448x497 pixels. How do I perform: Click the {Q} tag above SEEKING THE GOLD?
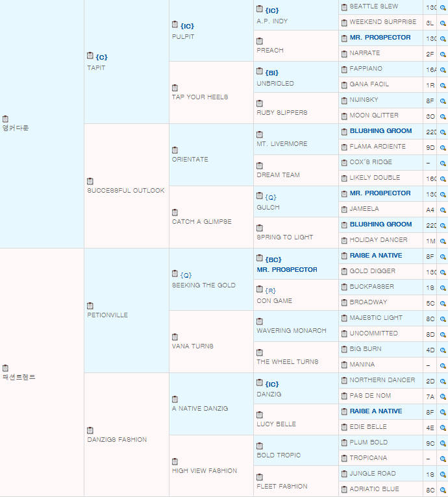coord(186,275)
